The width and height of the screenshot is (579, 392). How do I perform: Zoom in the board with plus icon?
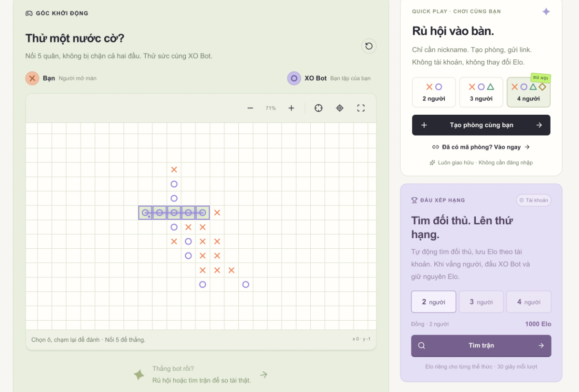(x=291, y=108)
